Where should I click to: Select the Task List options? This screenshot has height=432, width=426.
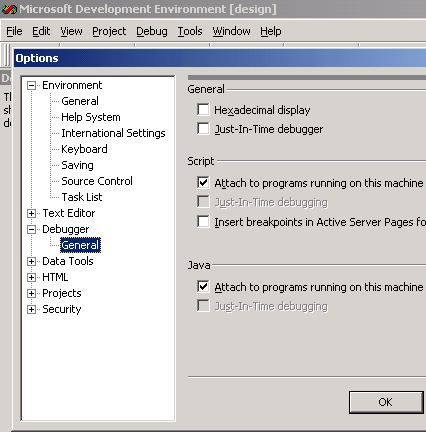tap(82, 197)
